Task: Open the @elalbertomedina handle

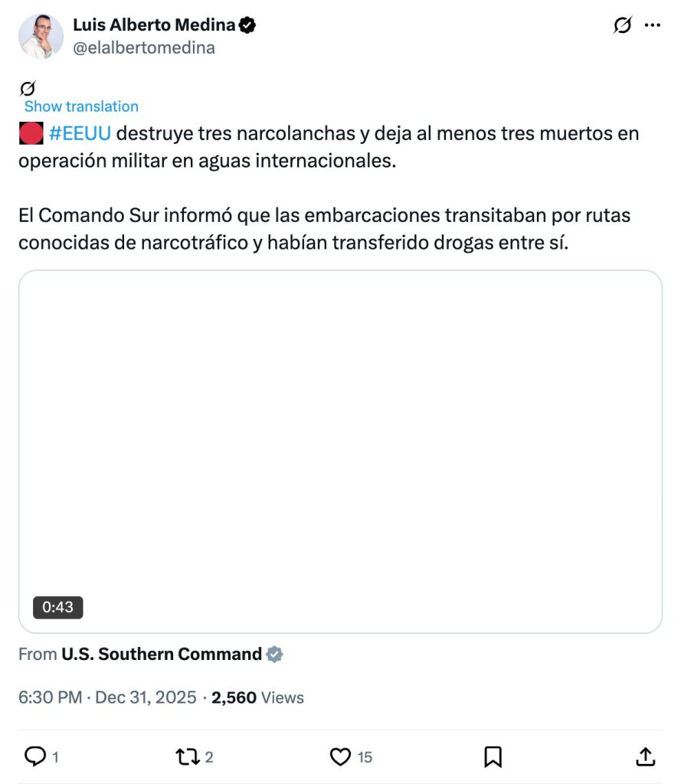Action: click(144, 47)
